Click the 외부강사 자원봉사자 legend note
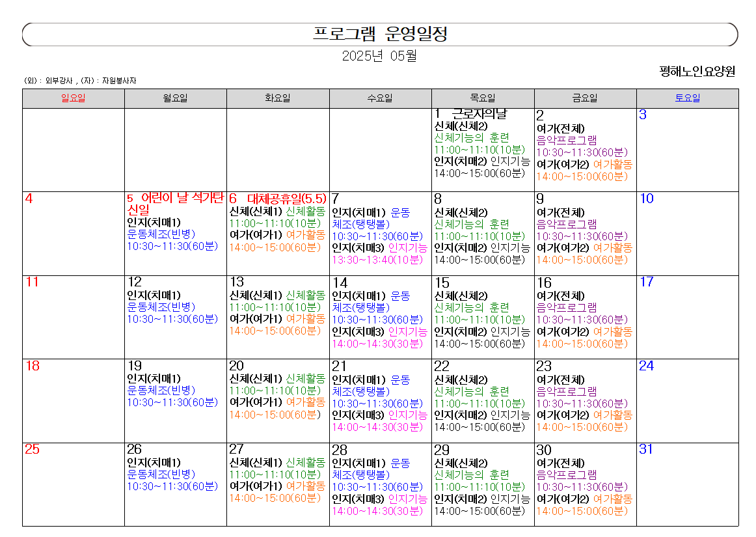Screen dimensions: 756x537 click(80, 81)
